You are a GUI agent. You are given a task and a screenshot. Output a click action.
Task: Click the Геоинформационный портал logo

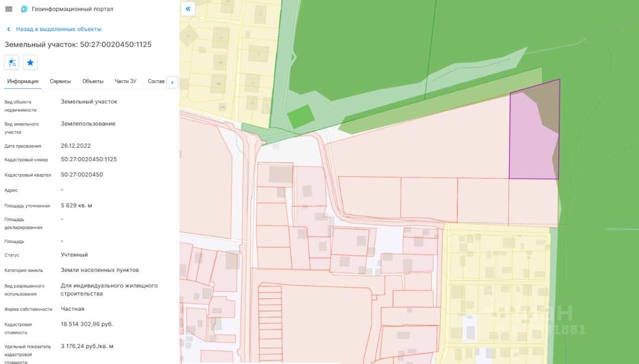pos(24,9)
